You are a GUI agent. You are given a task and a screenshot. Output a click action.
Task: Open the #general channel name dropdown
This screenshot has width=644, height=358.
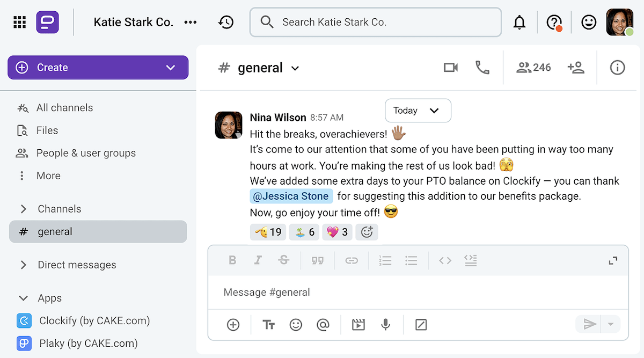(294, 68)
